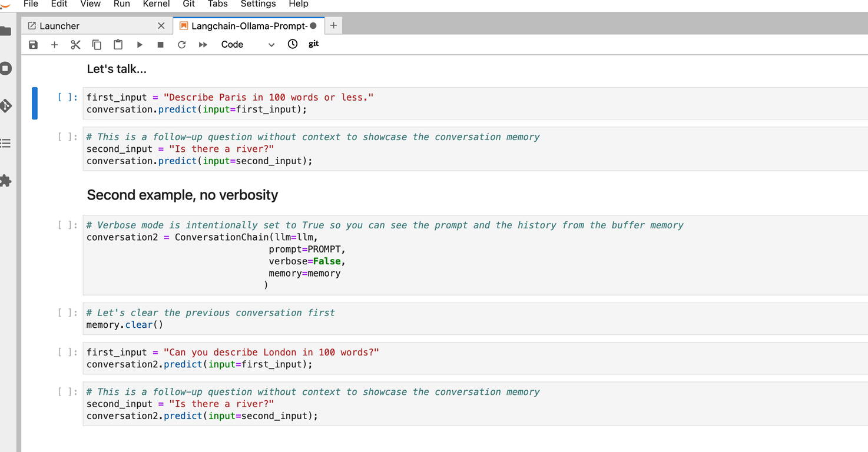Open the Edit menu
The width and height of the screenshot is (868, 452).
[59, 4]
